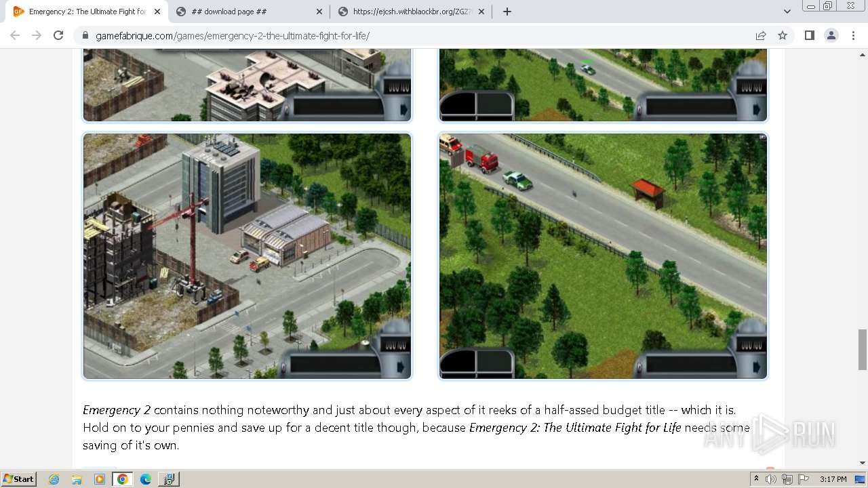
Task: Switch to the '## download page ##' tab
Action: [x=249, y=12]
